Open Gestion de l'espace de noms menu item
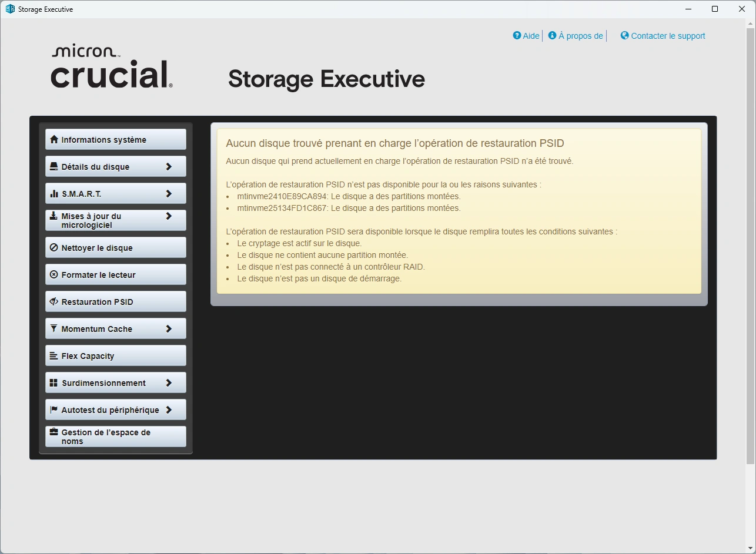The width and height of the screenshot is (756, 554). point(116,437)
